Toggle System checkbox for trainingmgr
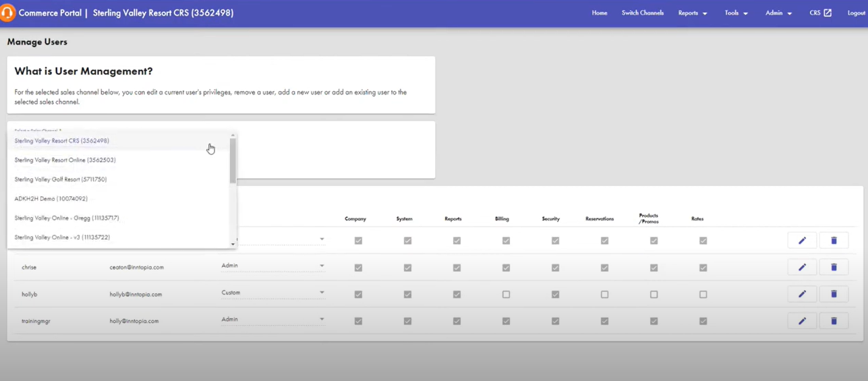Viewport: 868px width, 381px height. [x=407, y=322]
